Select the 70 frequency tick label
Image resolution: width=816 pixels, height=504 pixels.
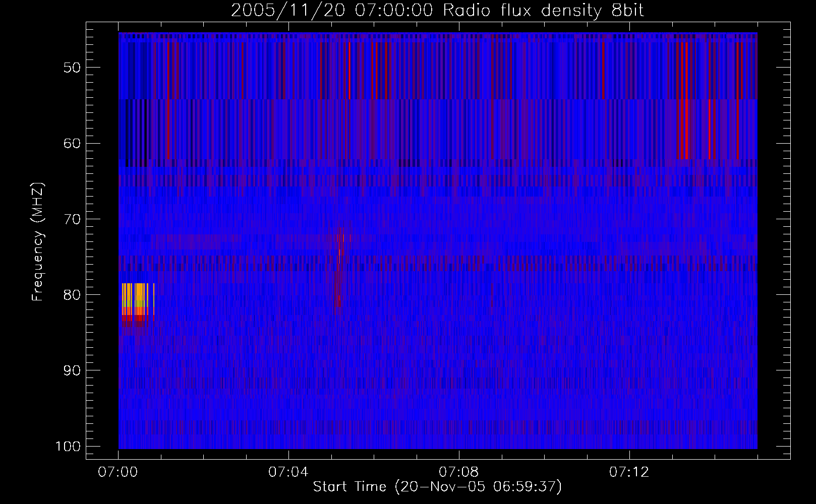pyautogui.click(x=72, y=219)
